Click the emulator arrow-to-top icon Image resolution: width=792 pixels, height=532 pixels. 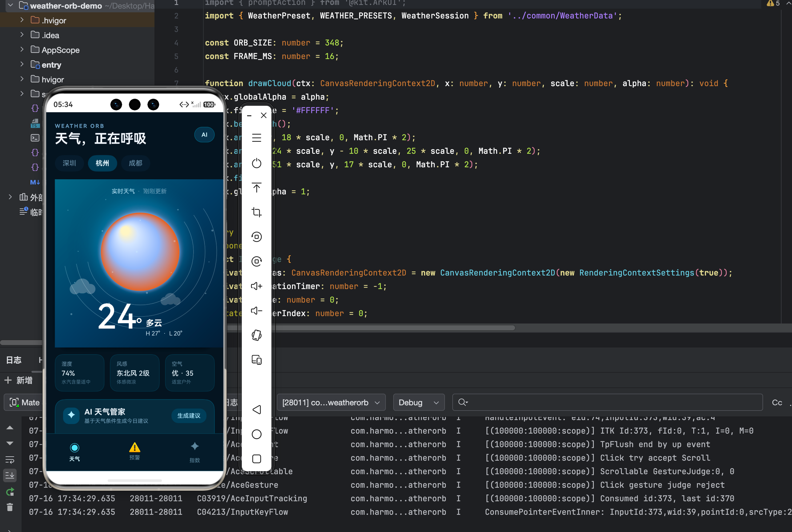pyautogui.click(x=257, y=188)
